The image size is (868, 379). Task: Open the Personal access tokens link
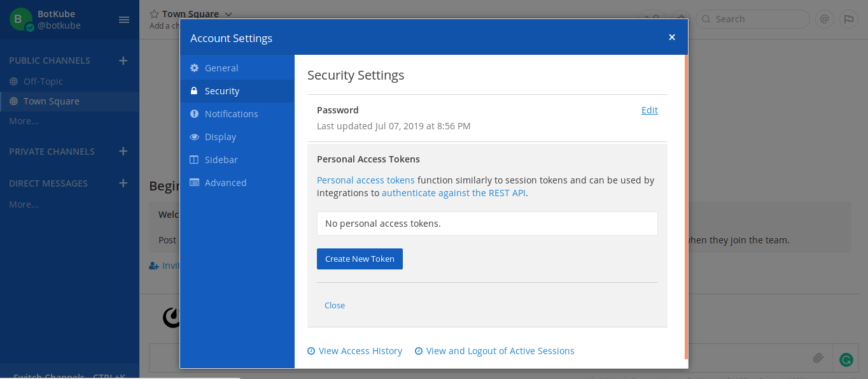[365, 180]
